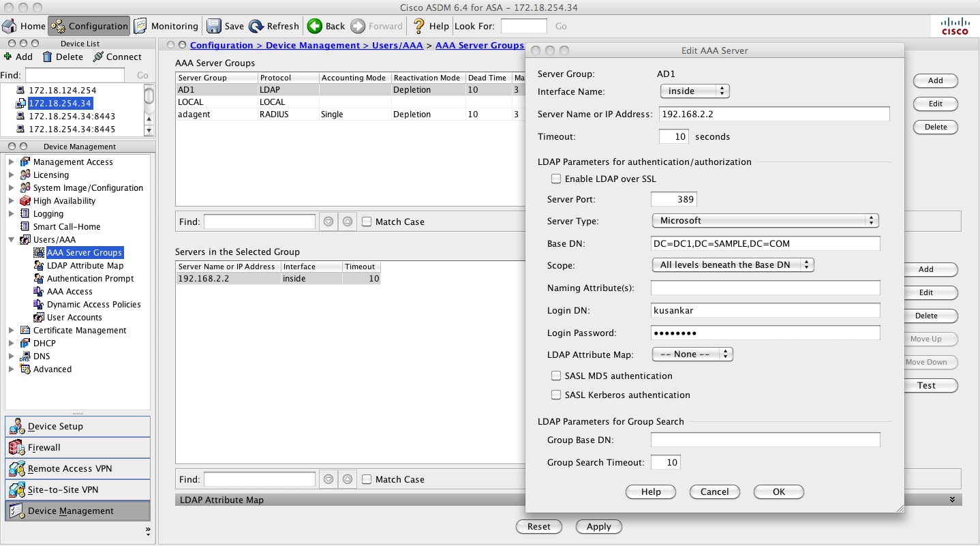
Task: Click Server Name or IP Address field
Action: tap(774, 114)
